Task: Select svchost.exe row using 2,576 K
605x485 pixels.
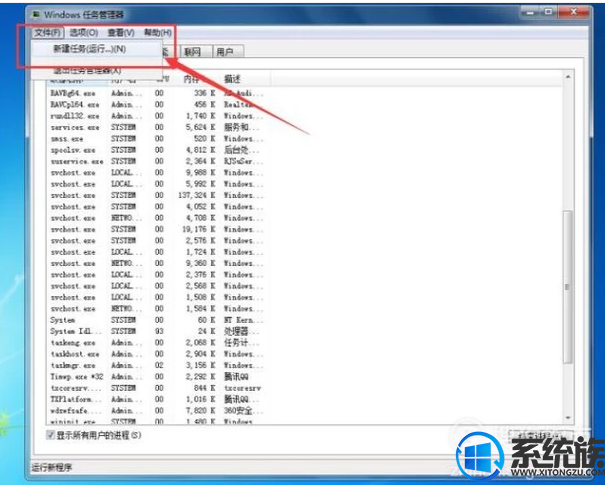Action: 157,241
